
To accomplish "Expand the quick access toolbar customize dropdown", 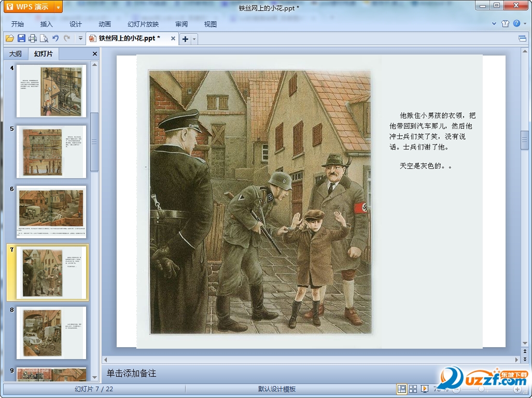I will (80, 38).
